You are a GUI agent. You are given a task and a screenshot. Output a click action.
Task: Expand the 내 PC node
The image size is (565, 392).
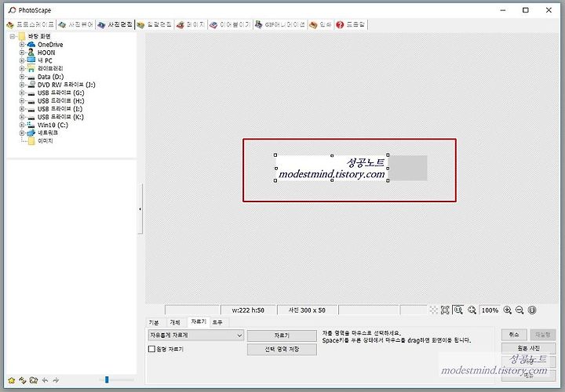click(22, 60)
